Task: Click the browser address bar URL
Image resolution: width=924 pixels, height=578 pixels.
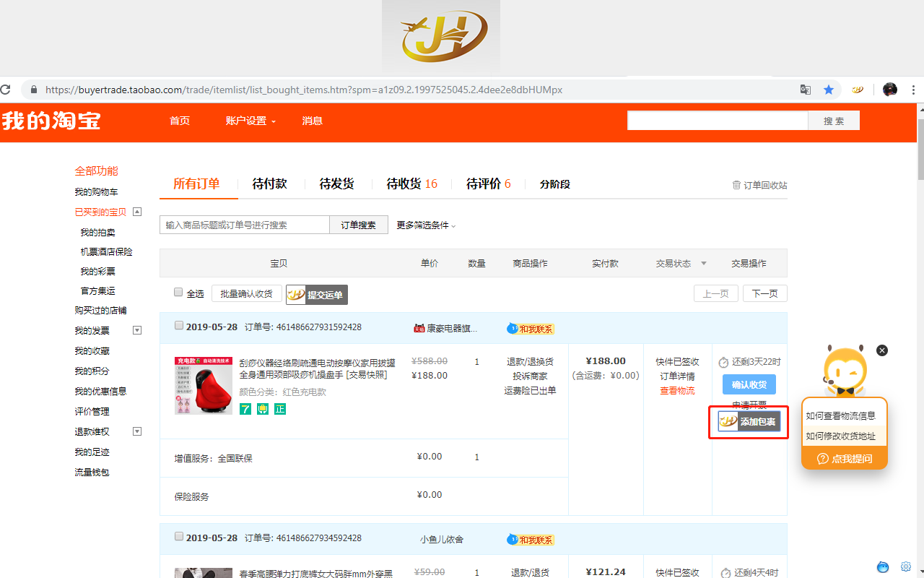Action: click(304, 90)
